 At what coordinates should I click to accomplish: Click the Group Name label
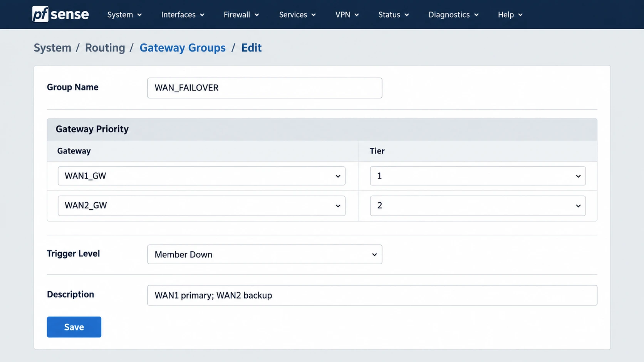(x=72, y=87)
